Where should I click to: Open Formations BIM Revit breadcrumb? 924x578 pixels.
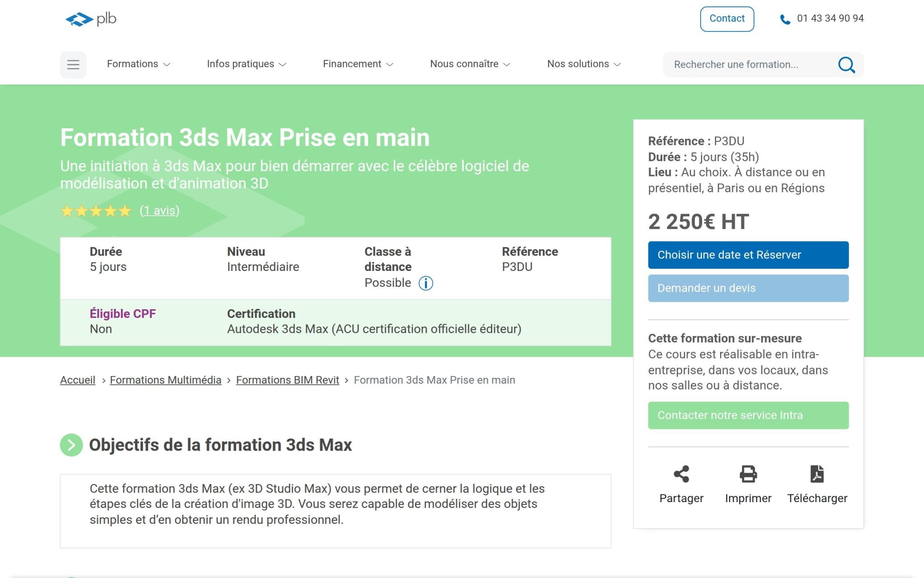[x=287, y=380]
